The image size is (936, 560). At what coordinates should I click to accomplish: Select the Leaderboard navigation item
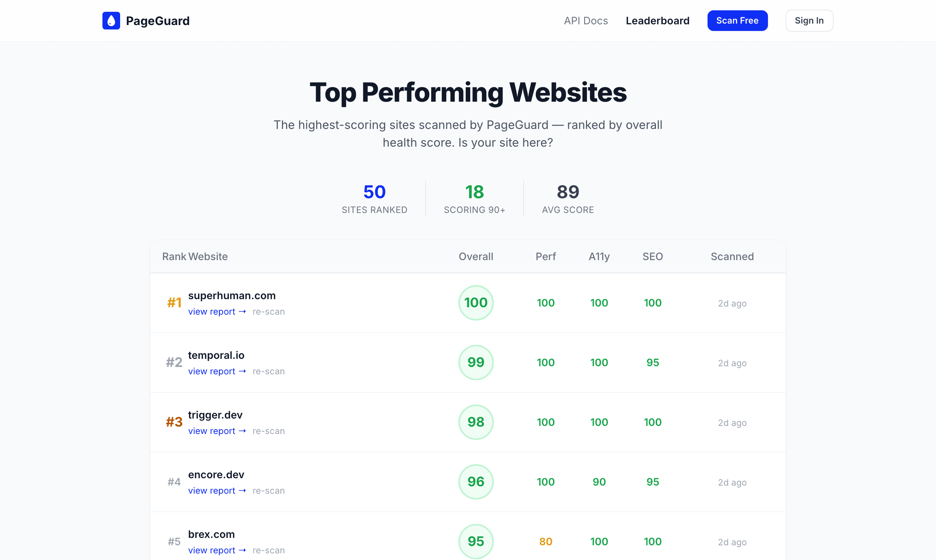[x=658, y=21]
